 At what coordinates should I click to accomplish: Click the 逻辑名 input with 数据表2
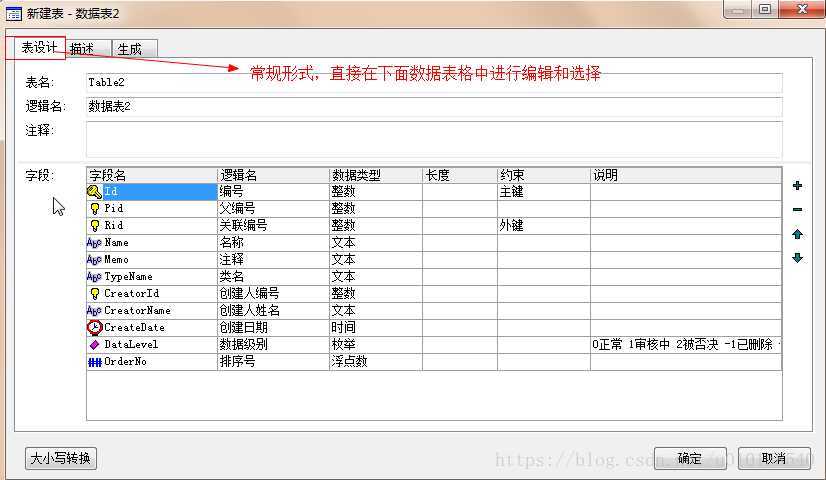pyautogui.click(x=434, y=106)
